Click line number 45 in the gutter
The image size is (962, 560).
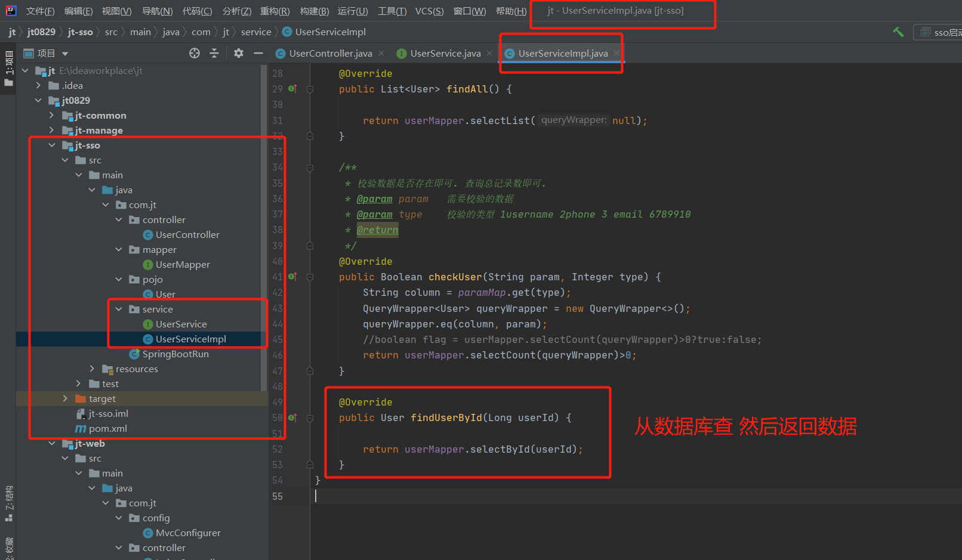point(277,339)
